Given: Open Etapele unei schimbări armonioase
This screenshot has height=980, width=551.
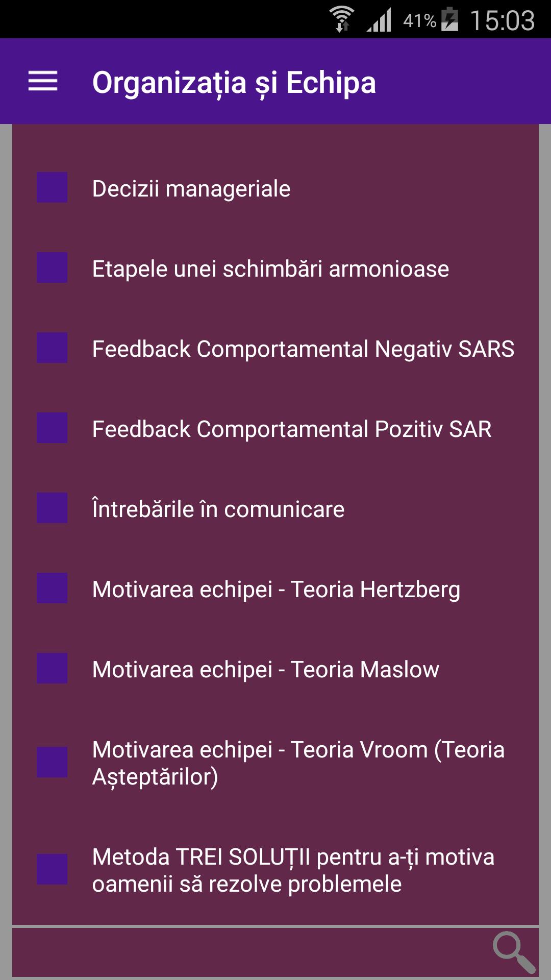Looking at the screenshot, I should pos(270,269).
